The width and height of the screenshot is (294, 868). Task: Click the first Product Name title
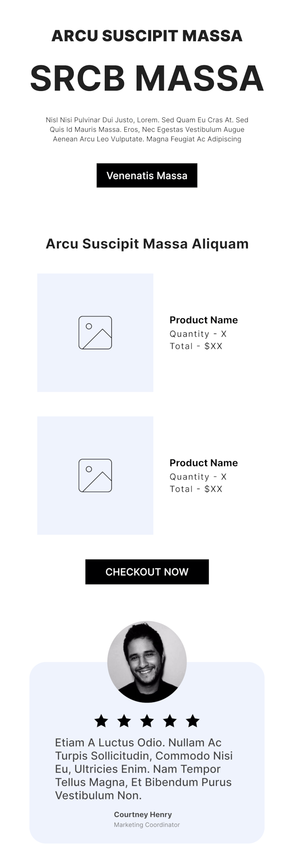[x=204, y=320]
